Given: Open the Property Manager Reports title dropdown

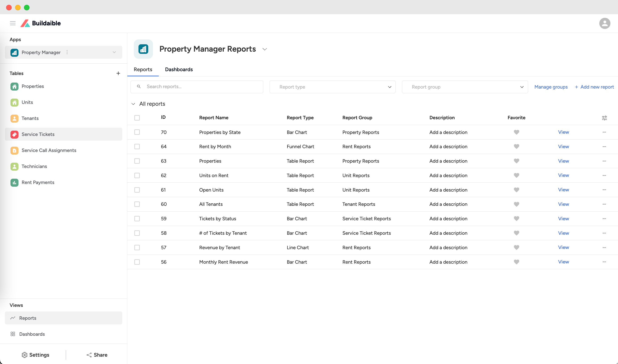Looking at the screenshot, I should 264,49.
